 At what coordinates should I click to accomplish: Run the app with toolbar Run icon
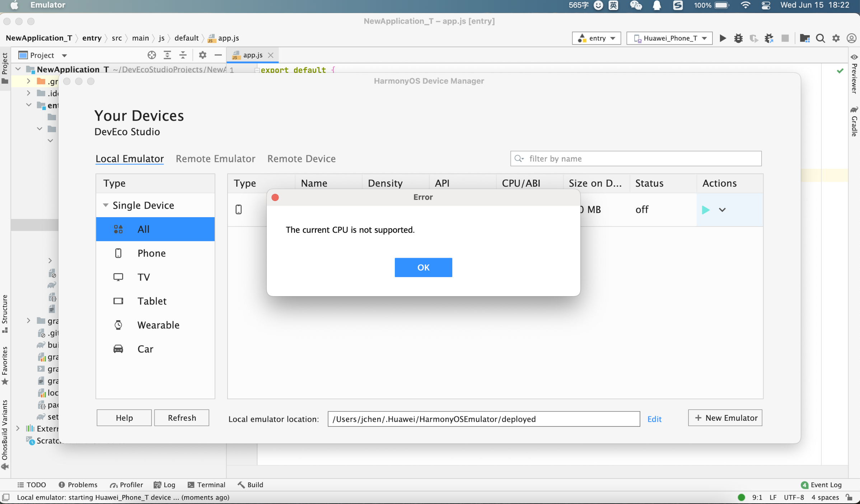(723, 38)
